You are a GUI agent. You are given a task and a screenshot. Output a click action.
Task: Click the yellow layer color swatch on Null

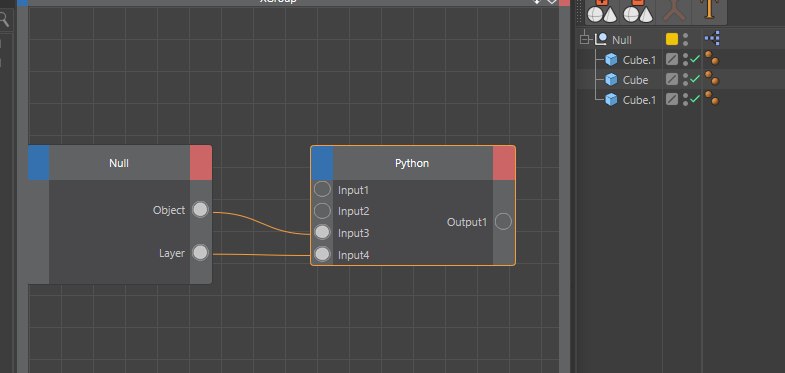672,39
